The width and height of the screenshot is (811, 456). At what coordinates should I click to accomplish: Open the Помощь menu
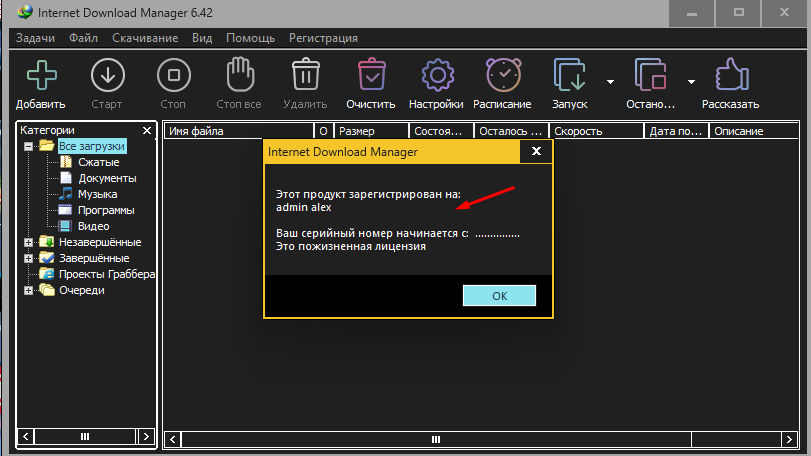250,38
